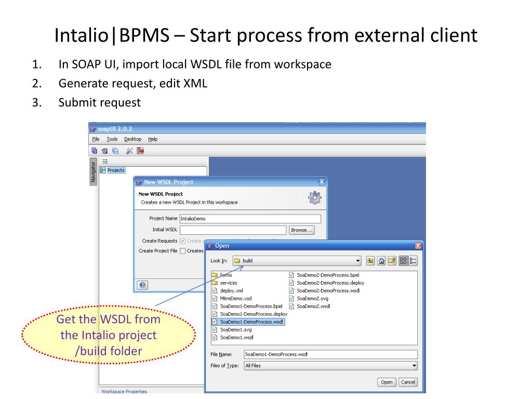The width and height of the screenshot is (532, 399).
Task: Open the services folder
Action: point(224,283)
